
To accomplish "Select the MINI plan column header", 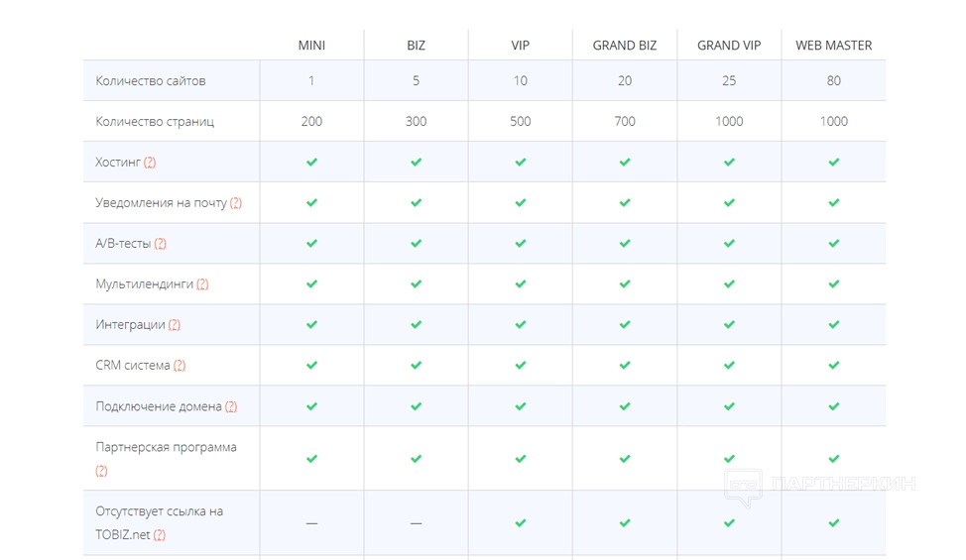I will point(311,46).
